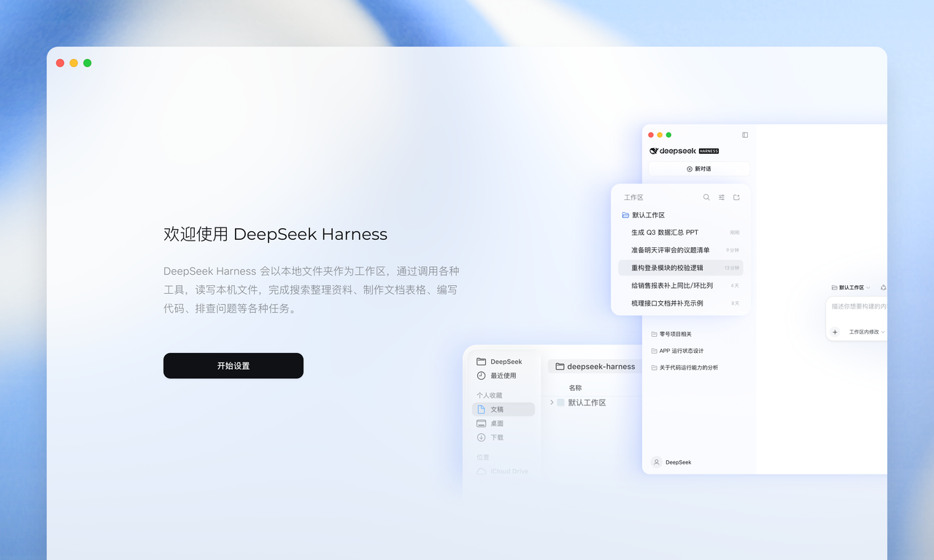This screenshot has height=560, width=934.
Task: Click the add-folder icon in the 工作区 panel
Action: [x=736, y=198]
